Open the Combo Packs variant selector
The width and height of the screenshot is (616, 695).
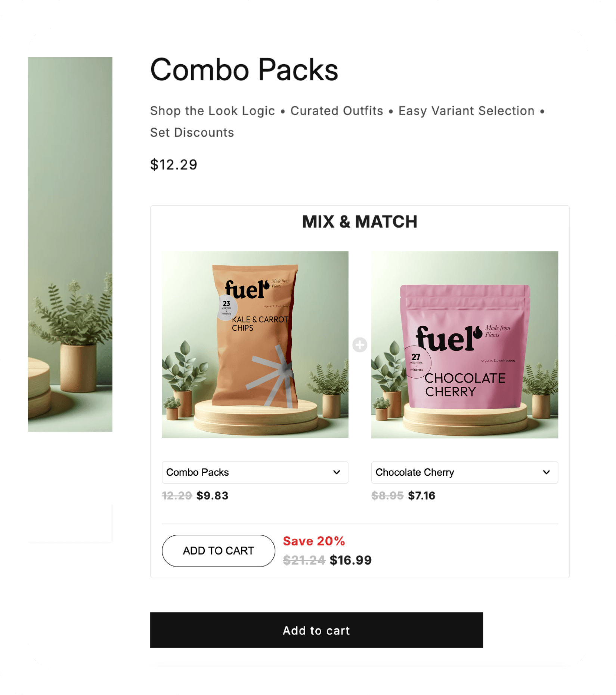click(255, 472)
